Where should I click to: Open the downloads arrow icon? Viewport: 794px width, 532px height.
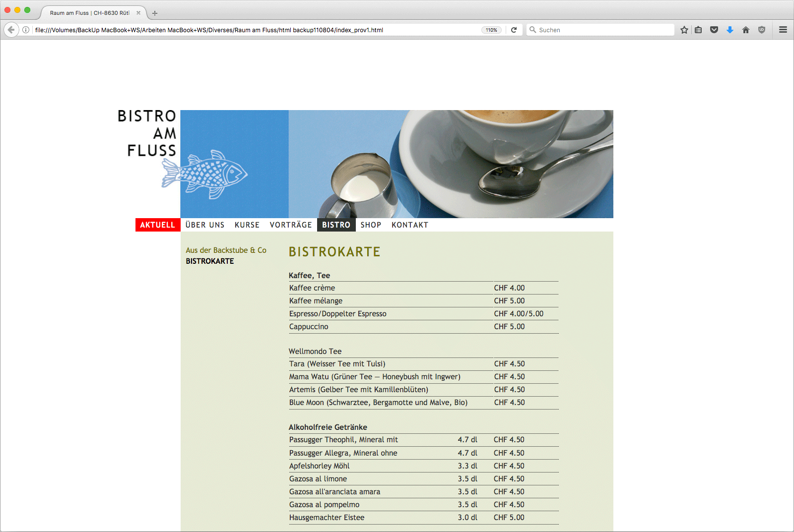730,30
